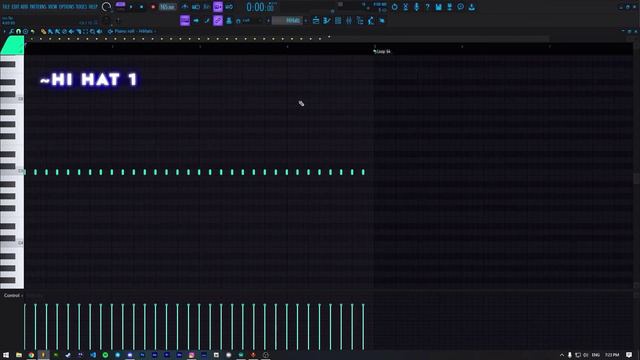Image resolution: width=640 pixels, height=360 pixels.
Task: Open the piano roll stamp chord icon
Action: [x=25, y=31]
